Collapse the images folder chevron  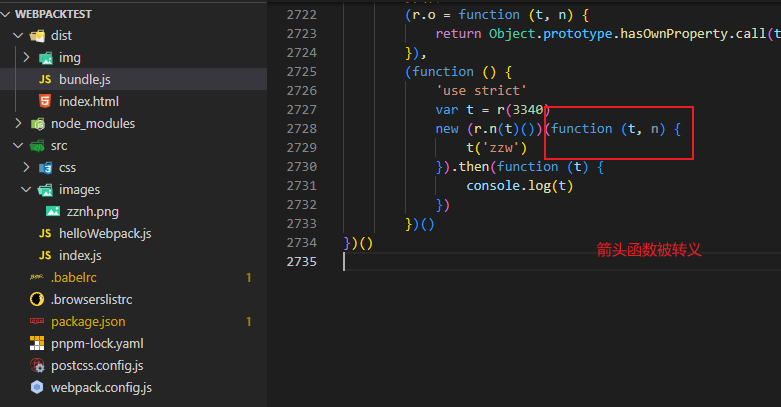tap(26, 190)
